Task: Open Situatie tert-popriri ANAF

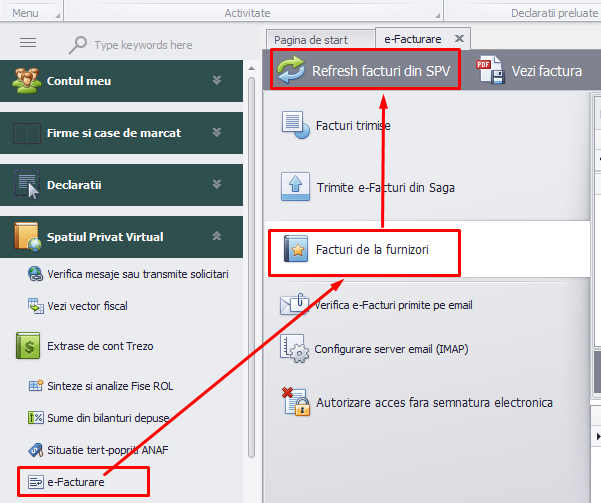Action: (108, 450)
